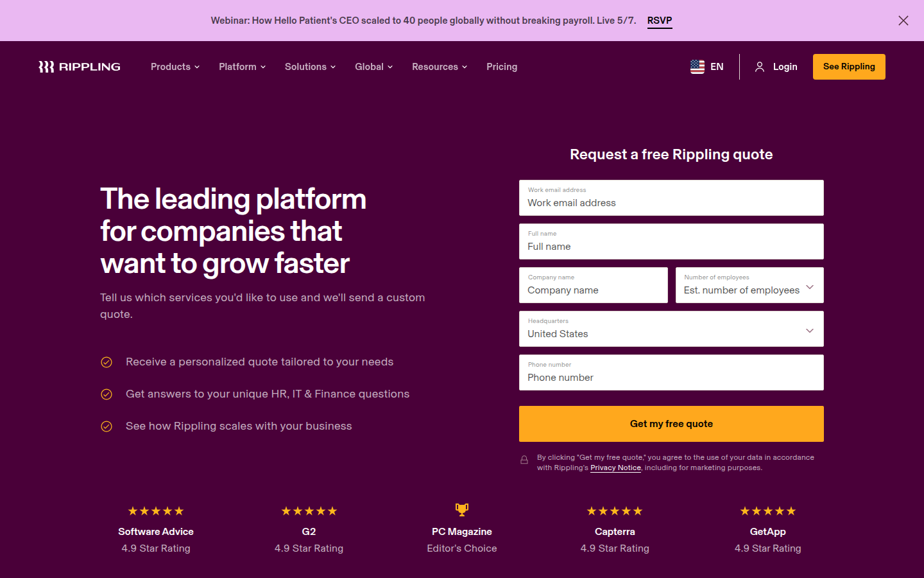Expand the Products menu
The image size is (924, 578).
point(175,67)
